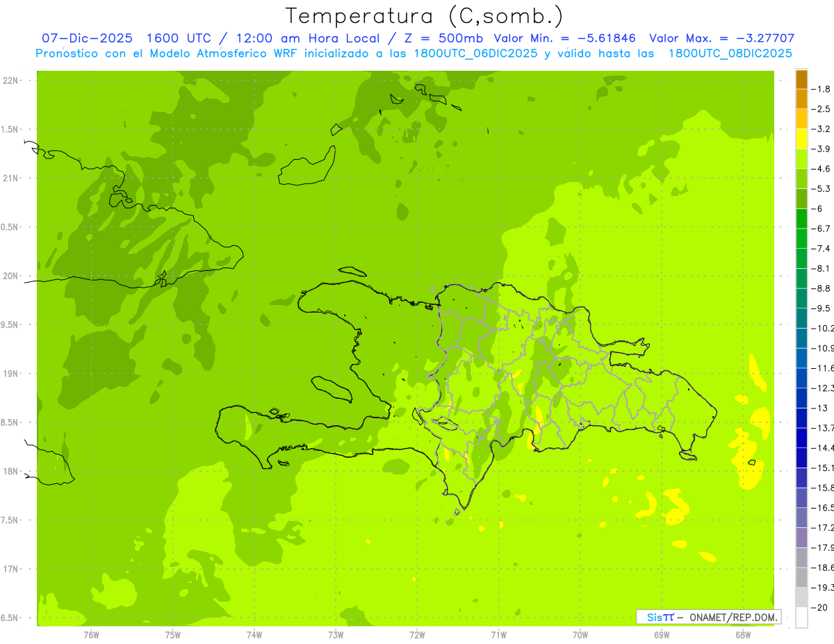Click the 'Temperatura (C,somb.)' chart title
The width and height of the screenshot is (834, 644).
coord(425,16)
